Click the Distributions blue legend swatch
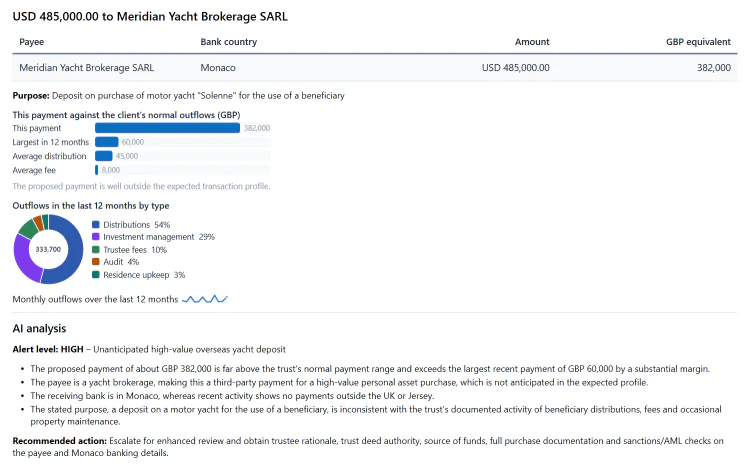 [x=96, y=224]
